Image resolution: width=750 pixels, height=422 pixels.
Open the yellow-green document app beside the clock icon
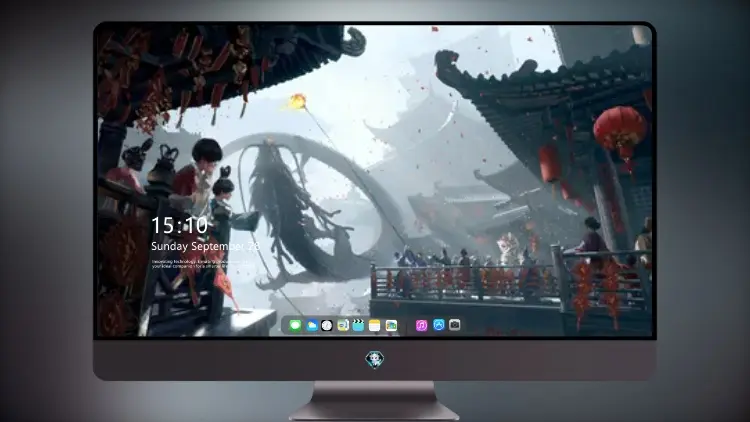click(x=342, y=325)
